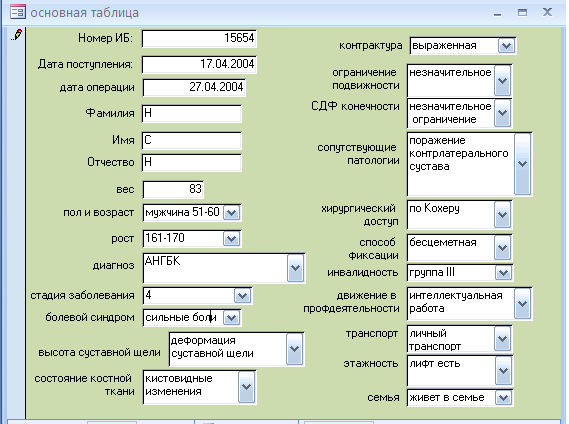The image size is (569, 424).
Task: Expand the пол и возраст combo box arrow
Action: pos(232,213)
